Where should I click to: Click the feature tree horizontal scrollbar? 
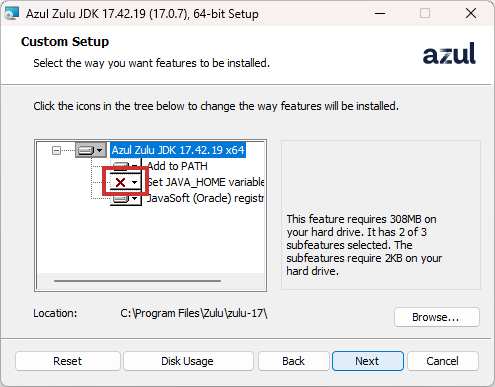[137, 281]
